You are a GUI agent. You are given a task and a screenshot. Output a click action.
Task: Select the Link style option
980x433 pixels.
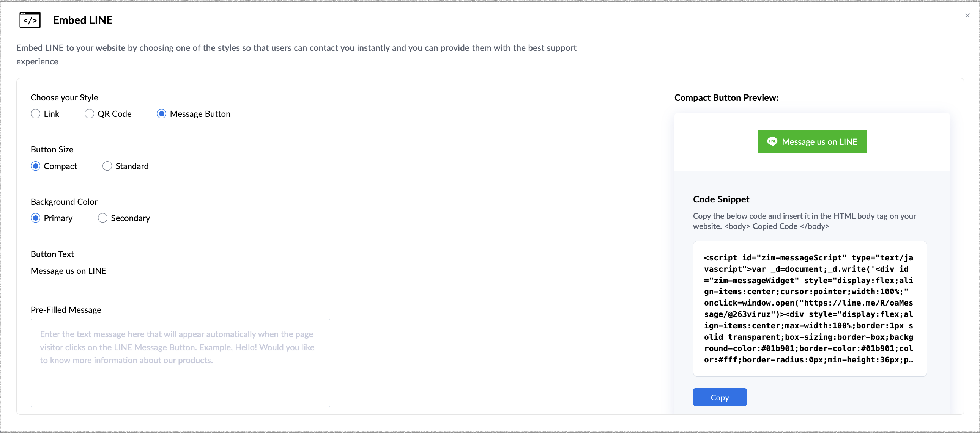pos(36,114)
